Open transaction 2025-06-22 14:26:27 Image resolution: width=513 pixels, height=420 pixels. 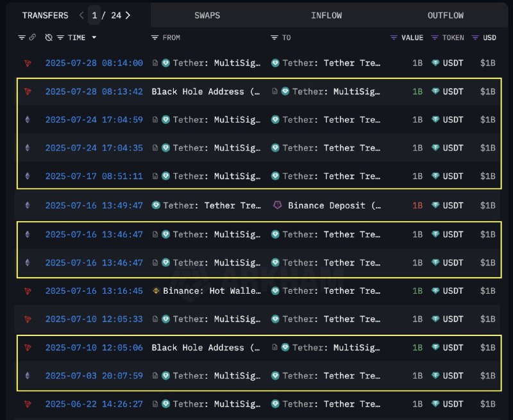[x=94, y=404]
